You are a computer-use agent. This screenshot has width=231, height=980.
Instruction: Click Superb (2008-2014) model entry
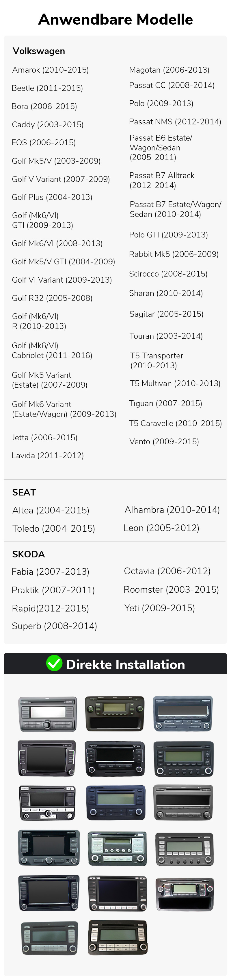[54, 626]
